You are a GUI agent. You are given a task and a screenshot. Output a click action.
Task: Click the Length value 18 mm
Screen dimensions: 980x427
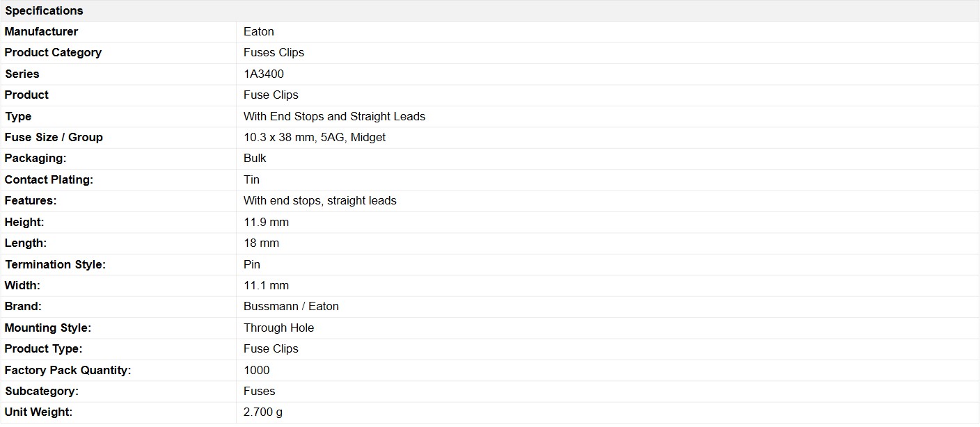261,243
